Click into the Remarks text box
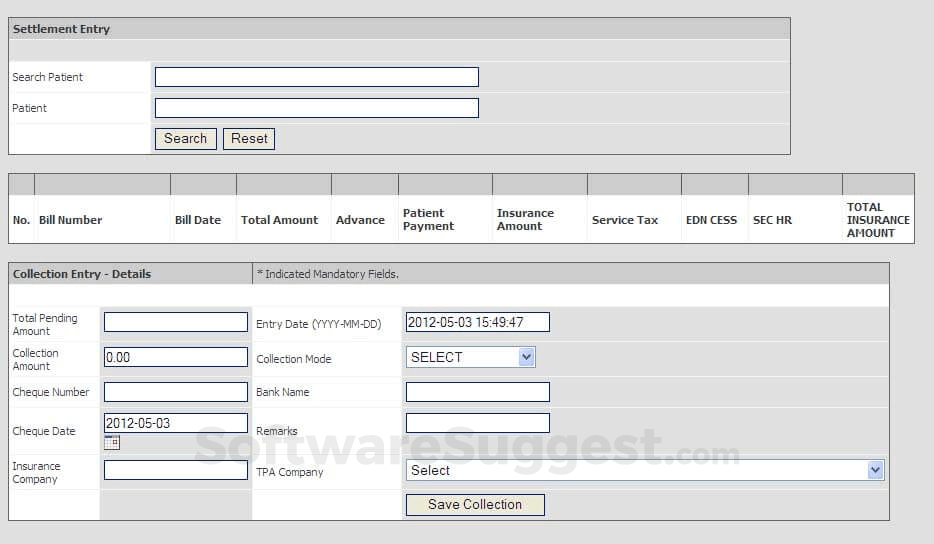 click(x=477, y=423)
